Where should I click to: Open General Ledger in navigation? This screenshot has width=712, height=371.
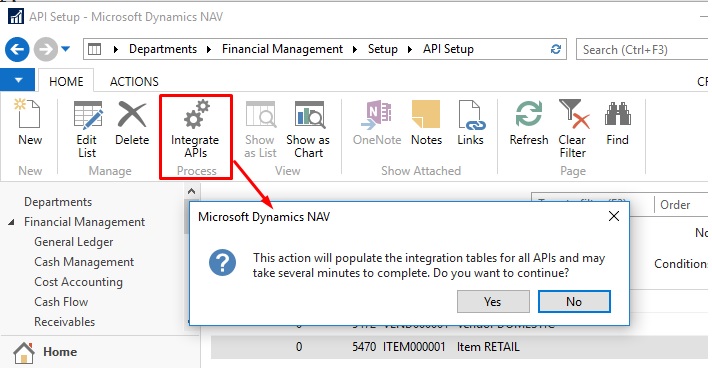(74, 242)
